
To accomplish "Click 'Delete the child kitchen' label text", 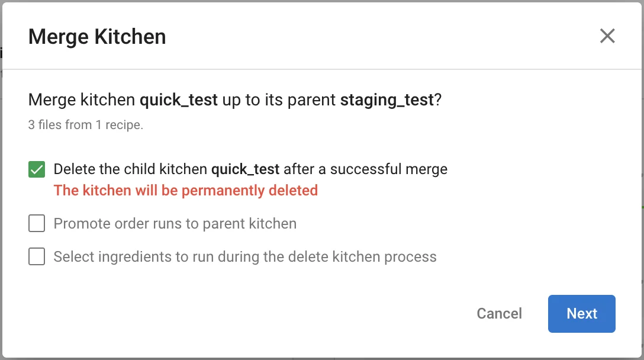I will click(x=131, y=169).
